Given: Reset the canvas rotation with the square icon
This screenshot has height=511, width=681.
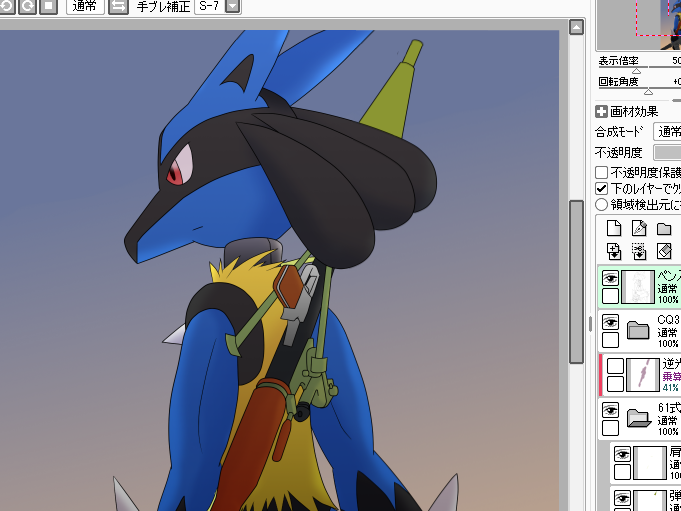Looking at the screenshot, I should pyautogui.click(x=49, y=6).
